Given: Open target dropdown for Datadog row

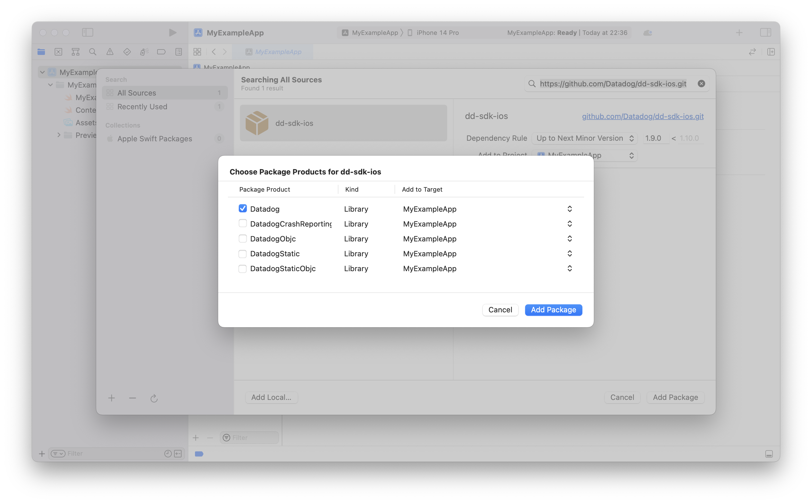Looking at the screenshot, I should [x=569, y=209].
